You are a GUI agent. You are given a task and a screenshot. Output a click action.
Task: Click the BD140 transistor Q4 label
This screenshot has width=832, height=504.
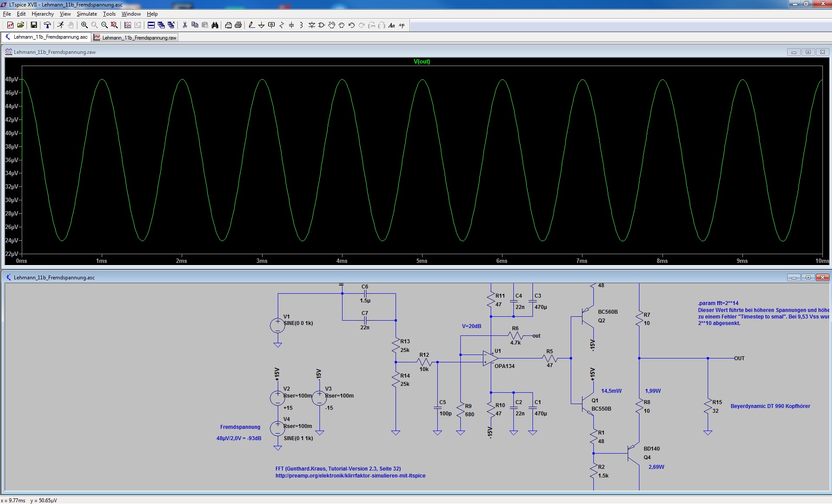coord(652,449)
